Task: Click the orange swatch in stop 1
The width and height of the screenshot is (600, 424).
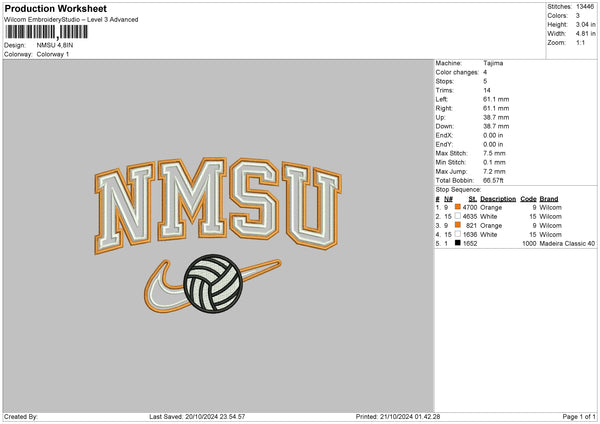Action: [457, 207]
